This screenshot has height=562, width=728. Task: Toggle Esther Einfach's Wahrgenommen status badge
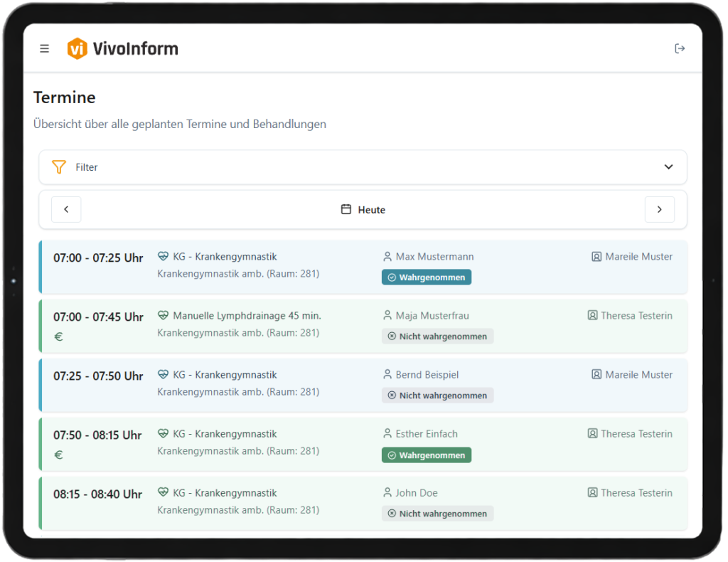[427, 455]
